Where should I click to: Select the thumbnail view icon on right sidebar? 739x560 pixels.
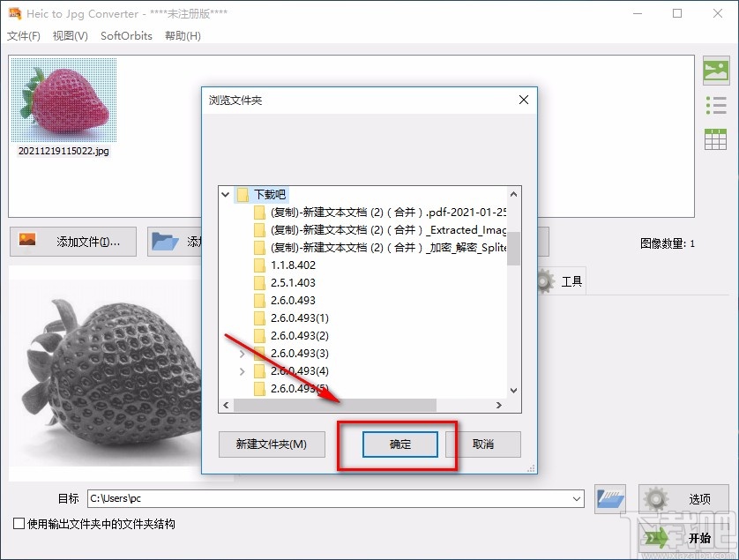(x=716, y=71)
